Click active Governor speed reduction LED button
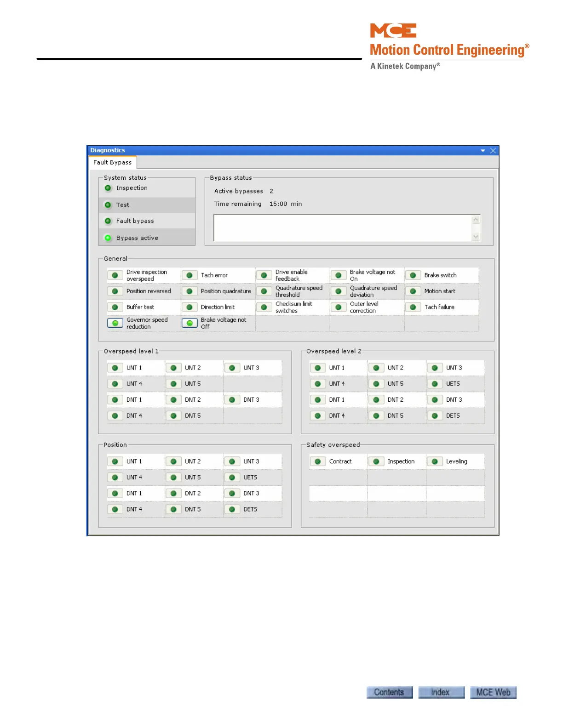 click(115, 323)
